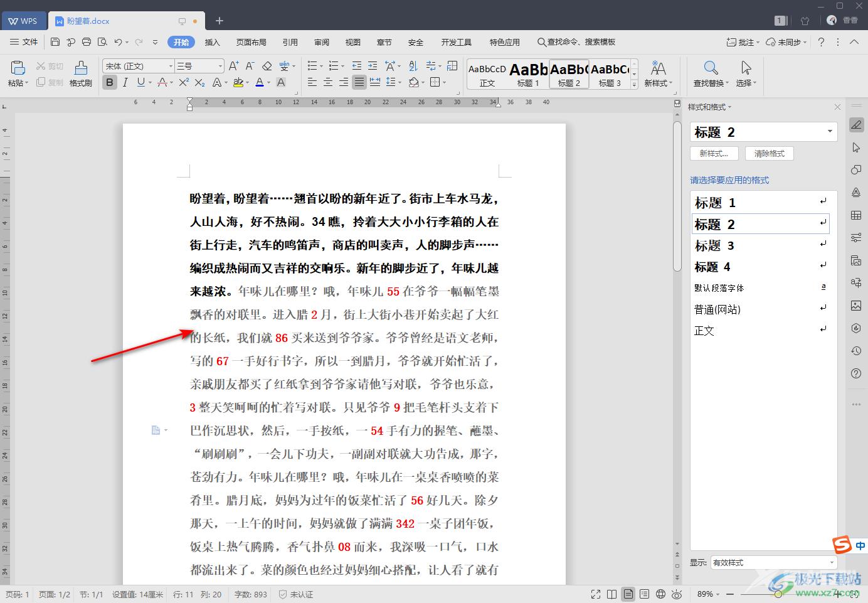Viewport: 868px width, 603px height.
Task: Click the Find and Replace magnifier icon
Action: tap(711, 68)
